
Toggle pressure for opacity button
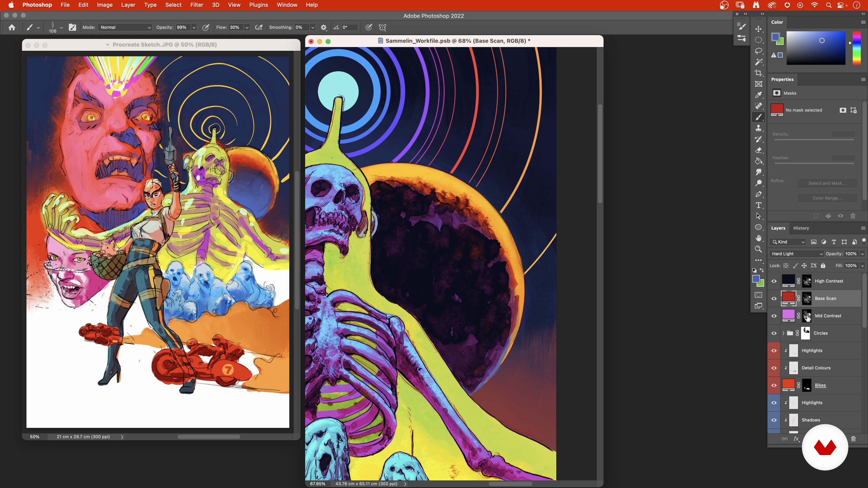click(205, 27)
